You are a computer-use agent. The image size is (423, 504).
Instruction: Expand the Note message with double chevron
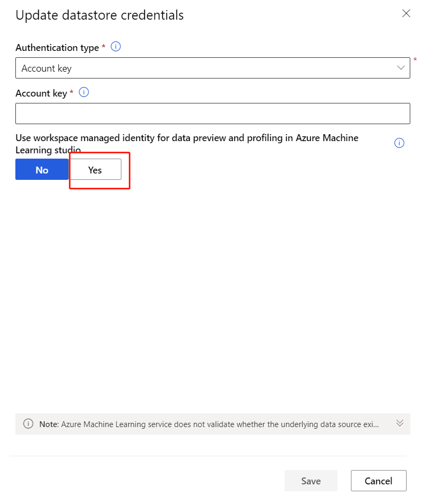click(400, 423)
